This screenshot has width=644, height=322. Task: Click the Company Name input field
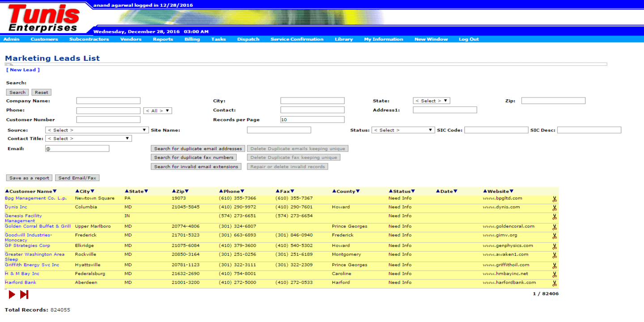click(x=108, y=101)
